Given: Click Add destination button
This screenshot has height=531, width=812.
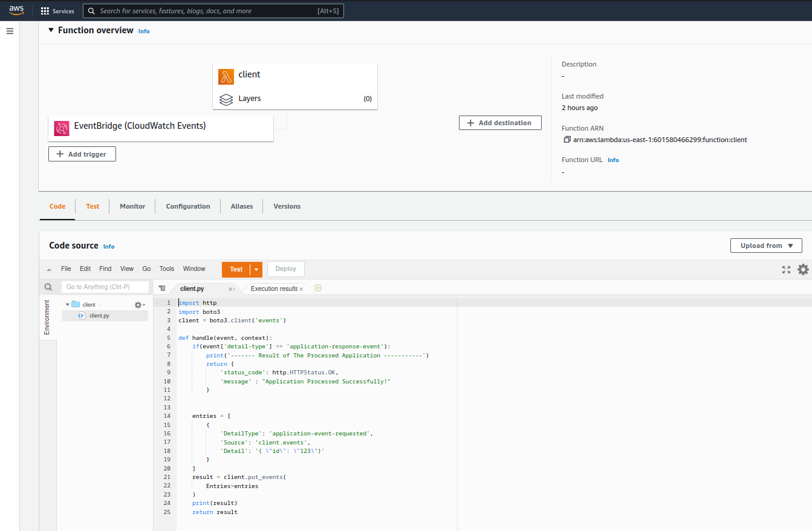Looking at the screenshot, I should point(500,123).
